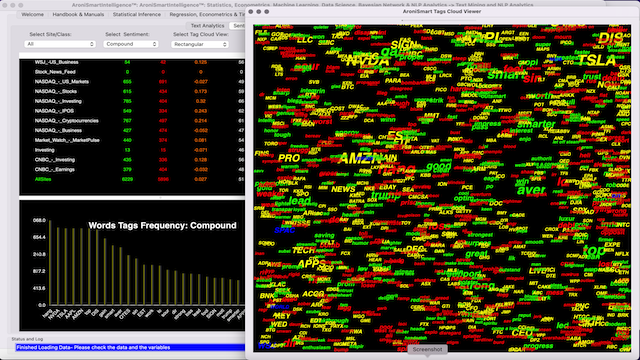Open the Select Site/Class dropdown
640x360 pixels.
click(x=60, y=44)
